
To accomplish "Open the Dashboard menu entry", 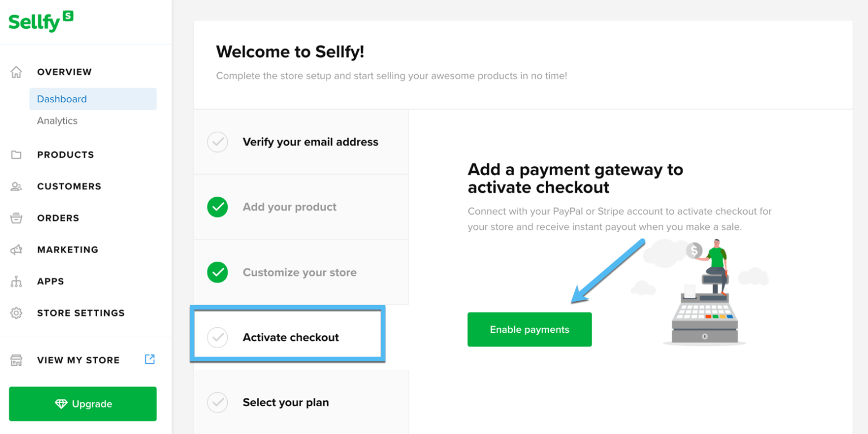I will tap(62, 98).
